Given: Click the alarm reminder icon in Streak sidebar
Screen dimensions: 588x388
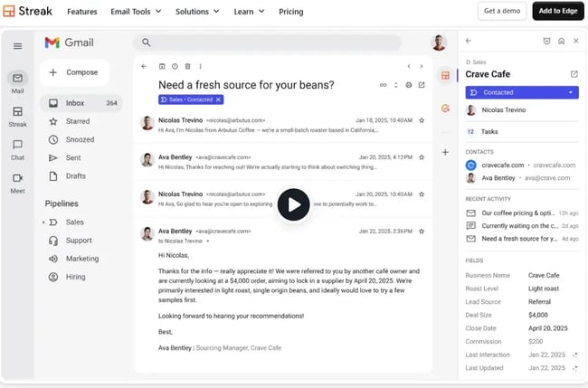Looking at the screenshot, I should pyautogui.click(x=546, y=41).
